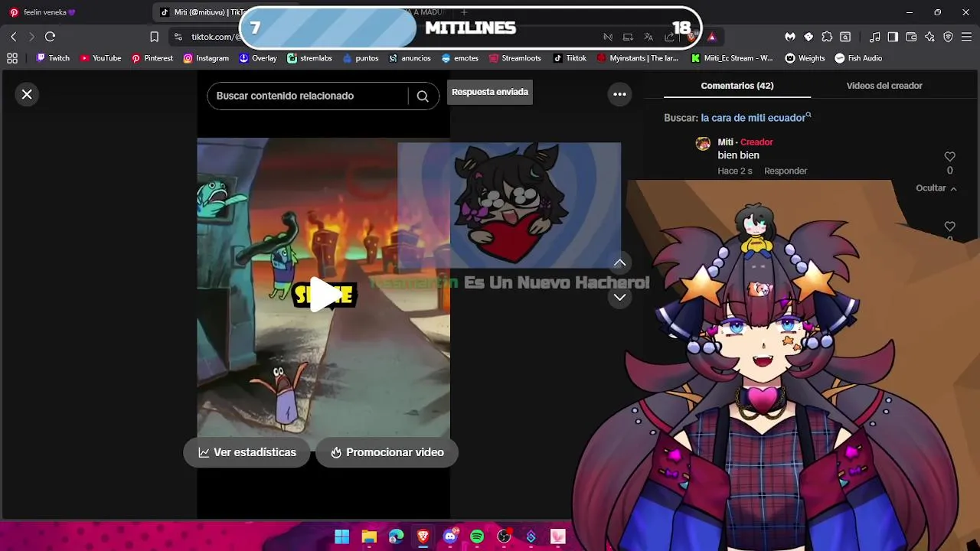Open anuncios bookmark
Image resolution: width=980 pixels, height=551 pixels.
(410, 58)
